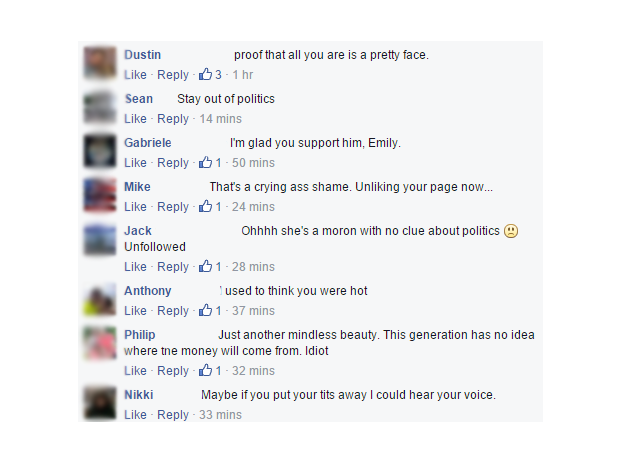
Task: Open Nikki's profile picture
Action: tap(100, 403)
